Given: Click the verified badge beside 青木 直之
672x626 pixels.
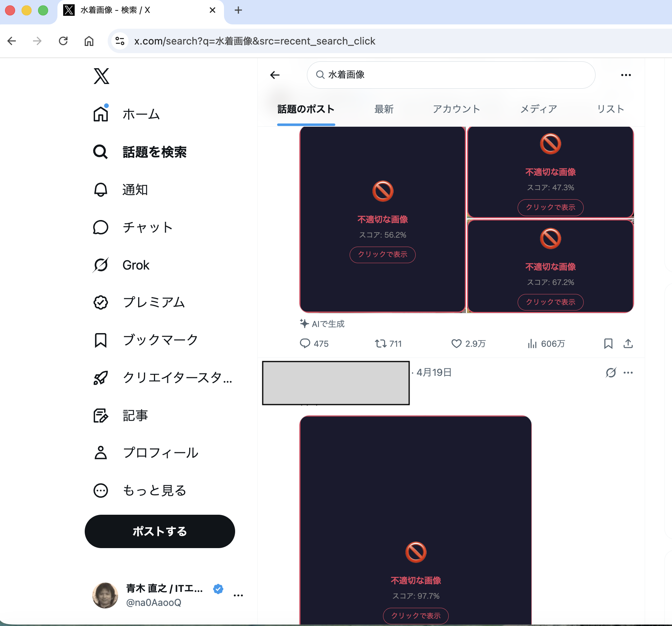Looking at the screenshot, I should pyautogui.click(x=218, y=589).
